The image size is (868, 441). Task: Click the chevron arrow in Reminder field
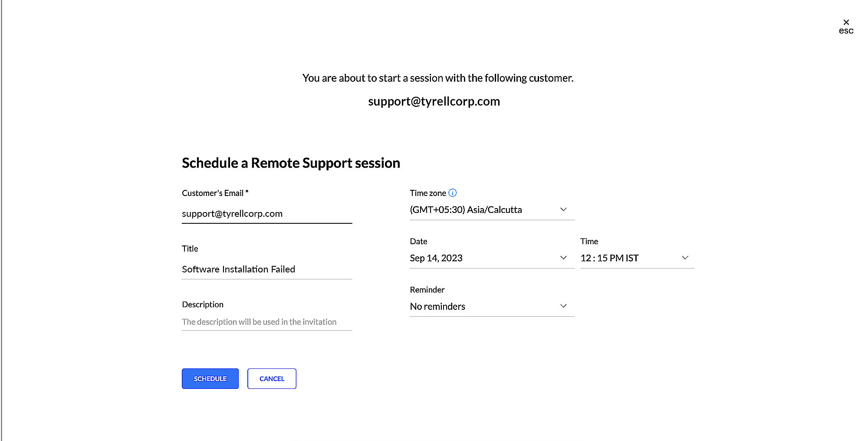pos(563,306)
